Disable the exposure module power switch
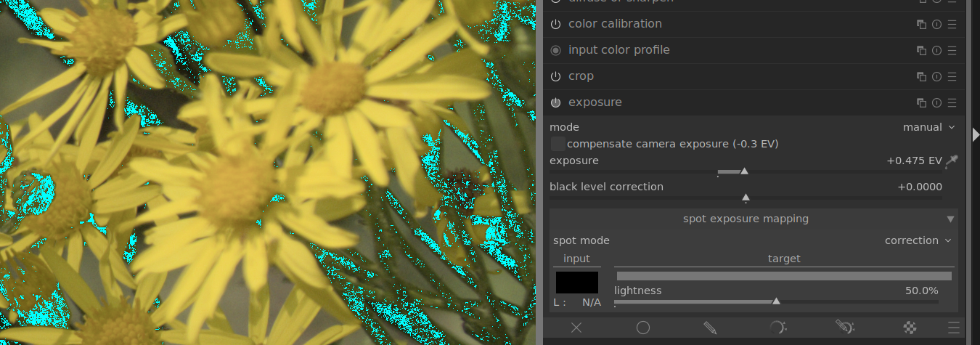 pyautogui.click(x=556, y=102)
